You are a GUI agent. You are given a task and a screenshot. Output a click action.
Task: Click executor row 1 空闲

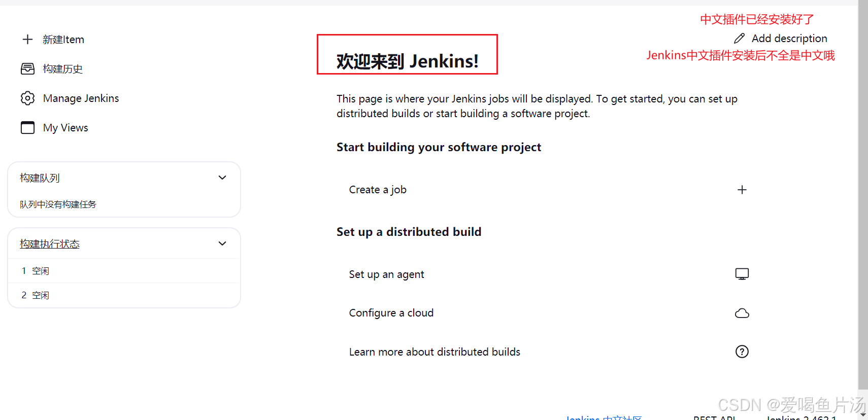tap(124, 271)
